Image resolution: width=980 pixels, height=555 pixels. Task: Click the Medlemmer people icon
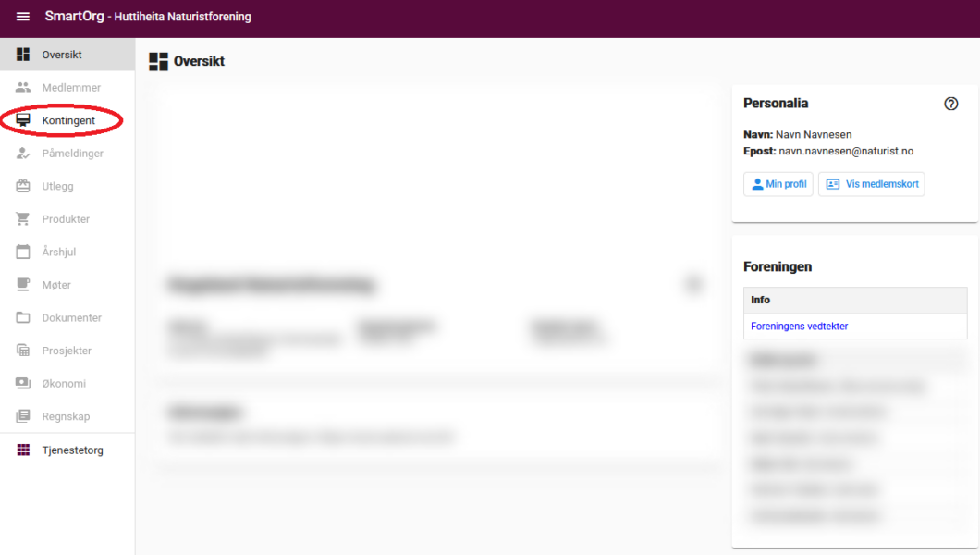pos(23,88)
